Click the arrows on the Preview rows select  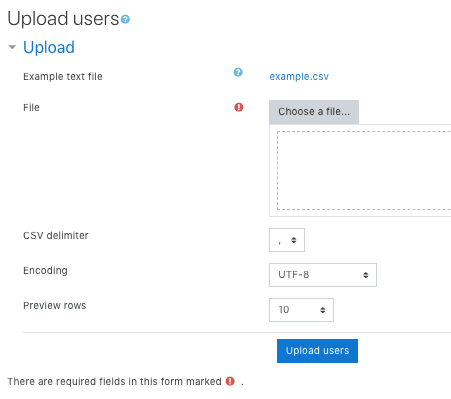(323, 310)
